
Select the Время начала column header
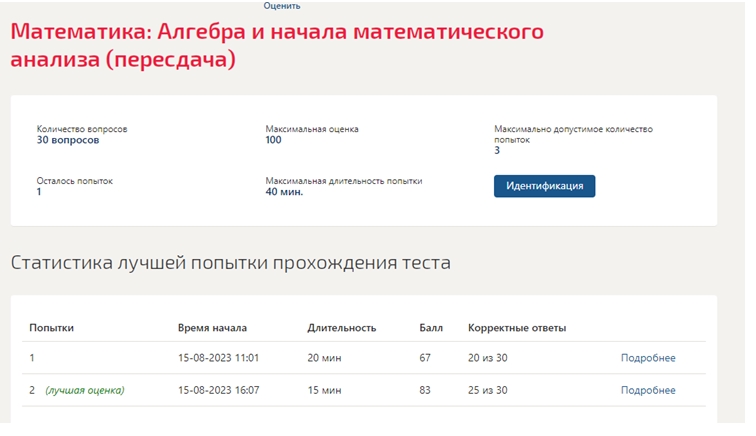212,328
